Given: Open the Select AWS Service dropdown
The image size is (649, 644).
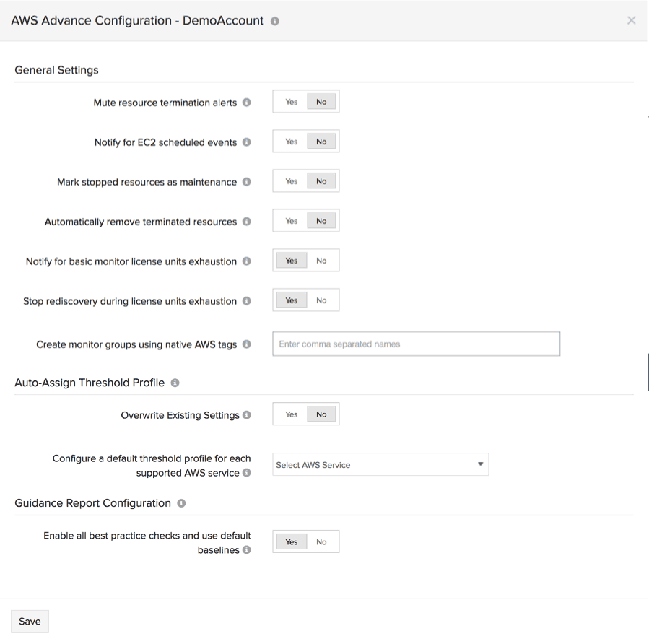Looking at the screenshot, I should point(380,464).
